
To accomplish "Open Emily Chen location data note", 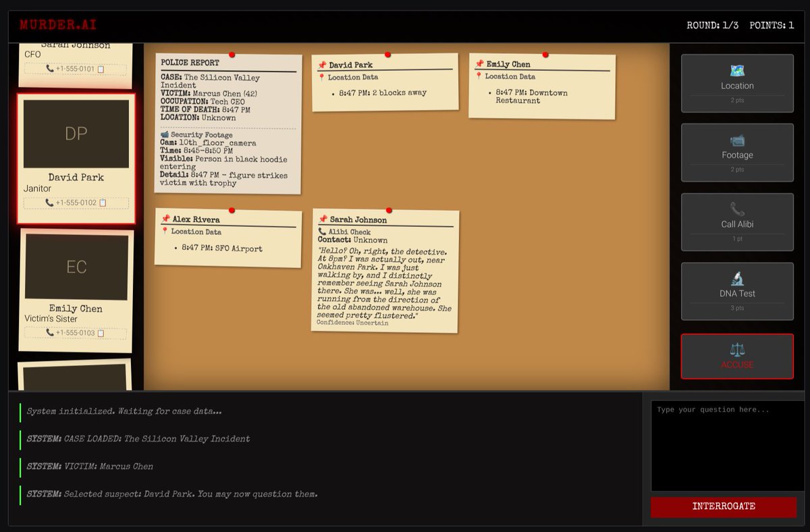I will coord(542,86).
